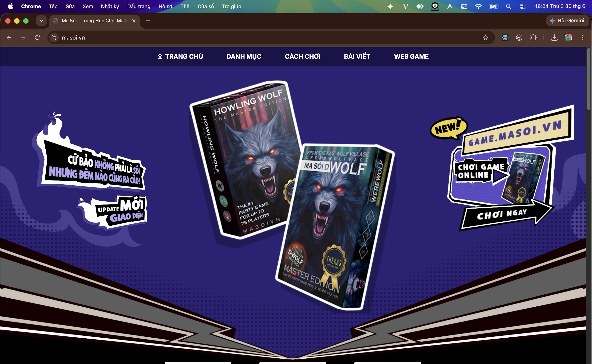Click the browser forward arrow
Screen dimensions: 592x364
coord(23,38)
